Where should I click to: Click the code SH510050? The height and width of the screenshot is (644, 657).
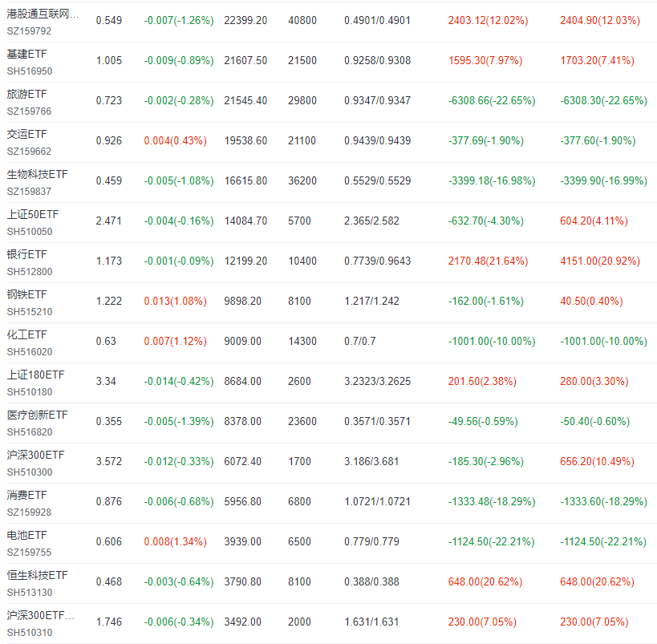pos(30,232)
